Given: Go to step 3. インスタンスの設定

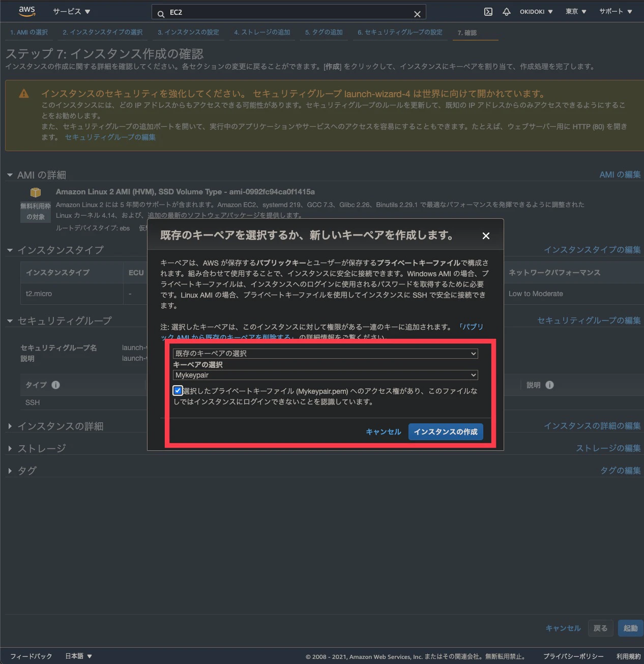Looking at the screenshot, I should 188,32.
